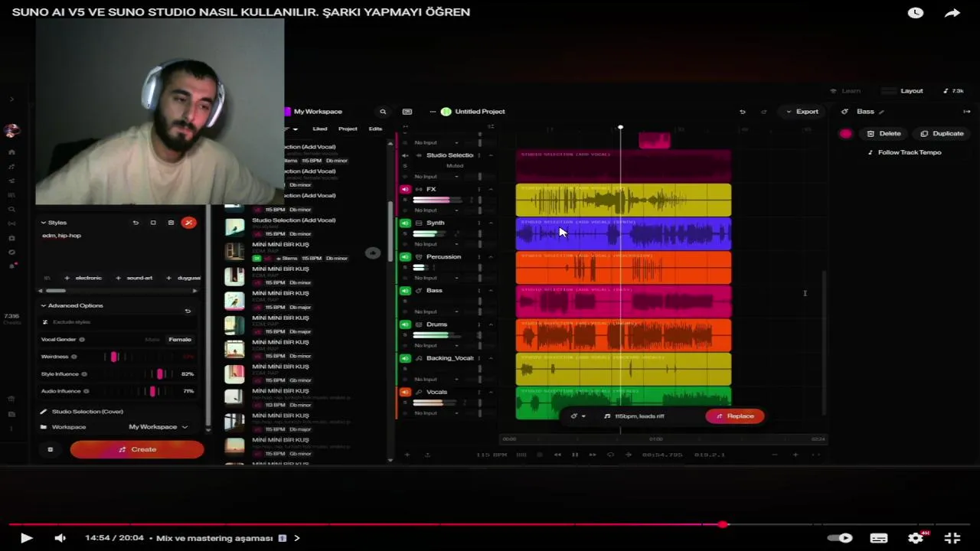Mute the Percussion track speaker button

tap(405, 256)
